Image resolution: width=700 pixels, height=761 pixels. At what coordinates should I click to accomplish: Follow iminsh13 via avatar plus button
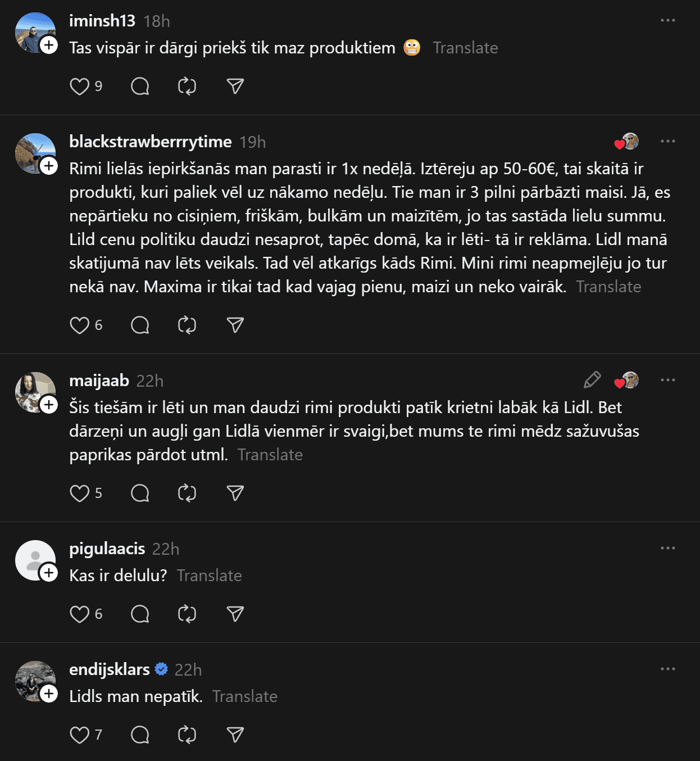49,45
